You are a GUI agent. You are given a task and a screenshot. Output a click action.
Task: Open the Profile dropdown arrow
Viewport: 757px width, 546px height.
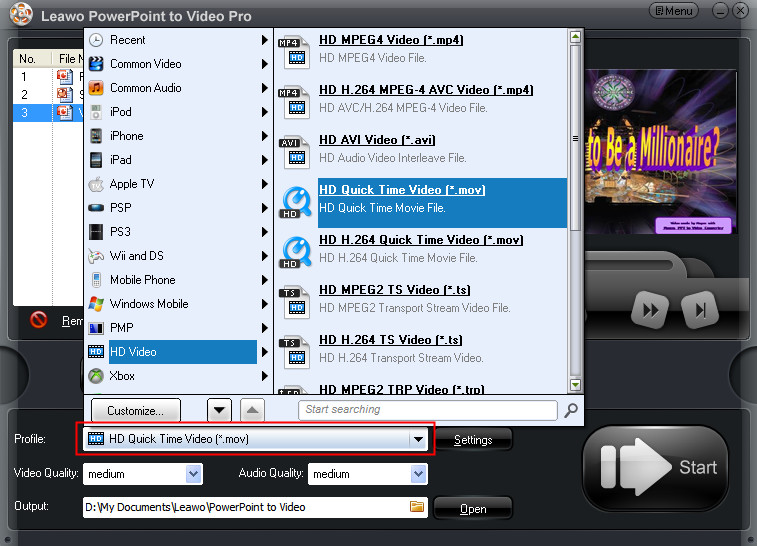click(x=418, y=439)
